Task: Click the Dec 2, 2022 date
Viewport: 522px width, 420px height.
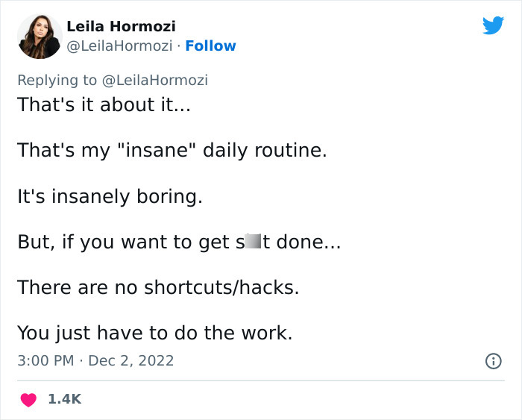Action: pyautogui.click(x=130, y=361)
